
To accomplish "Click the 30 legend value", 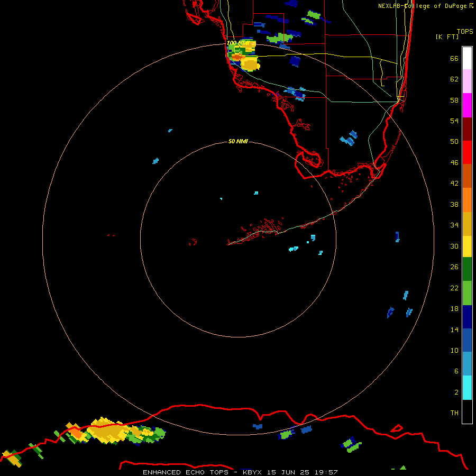I will tap(454, 246).
